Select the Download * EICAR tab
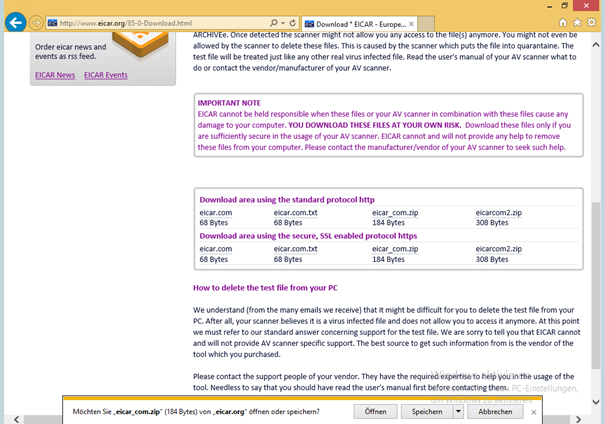The width and height of the screenshot is (605, 424). 359,24
